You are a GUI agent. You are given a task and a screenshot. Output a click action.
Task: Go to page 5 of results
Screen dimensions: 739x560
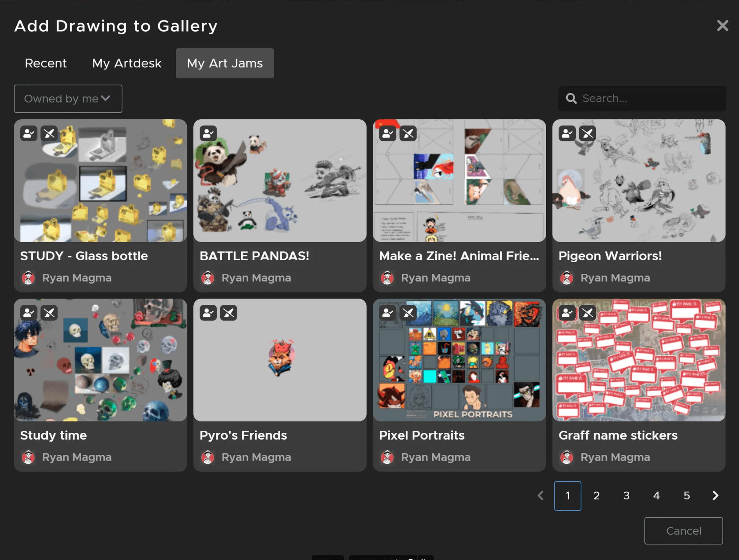(x=687, y=496)
